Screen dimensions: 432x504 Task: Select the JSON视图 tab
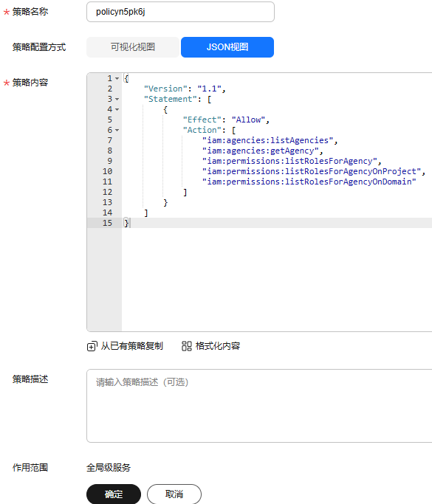[x=227, y=47]
